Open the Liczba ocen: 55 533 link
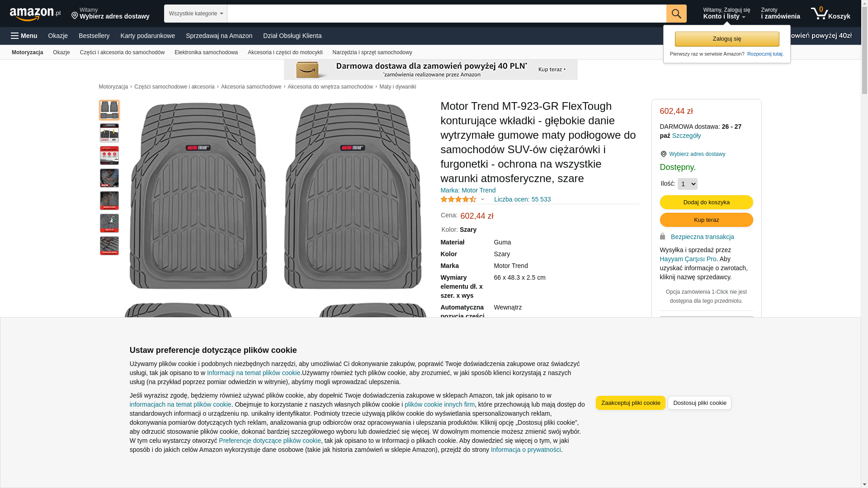This screenshot has width=868, height=488. pos(522,199)
